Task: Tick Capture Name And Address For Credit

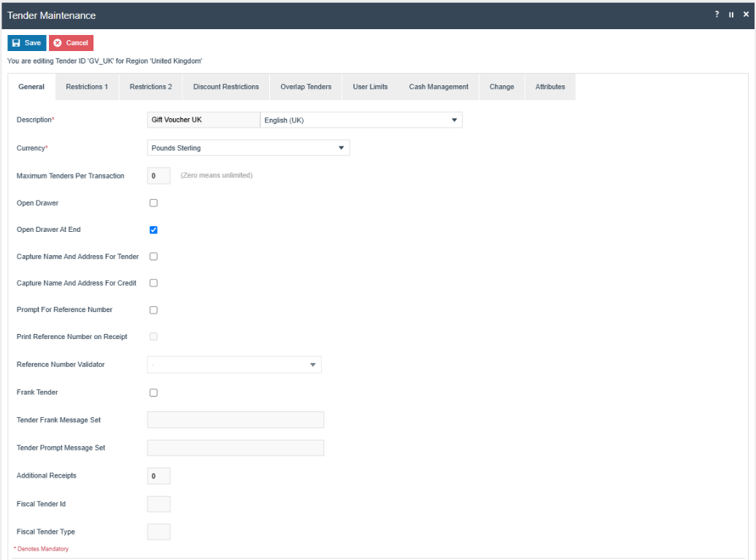Action: [x=153, y=283]
